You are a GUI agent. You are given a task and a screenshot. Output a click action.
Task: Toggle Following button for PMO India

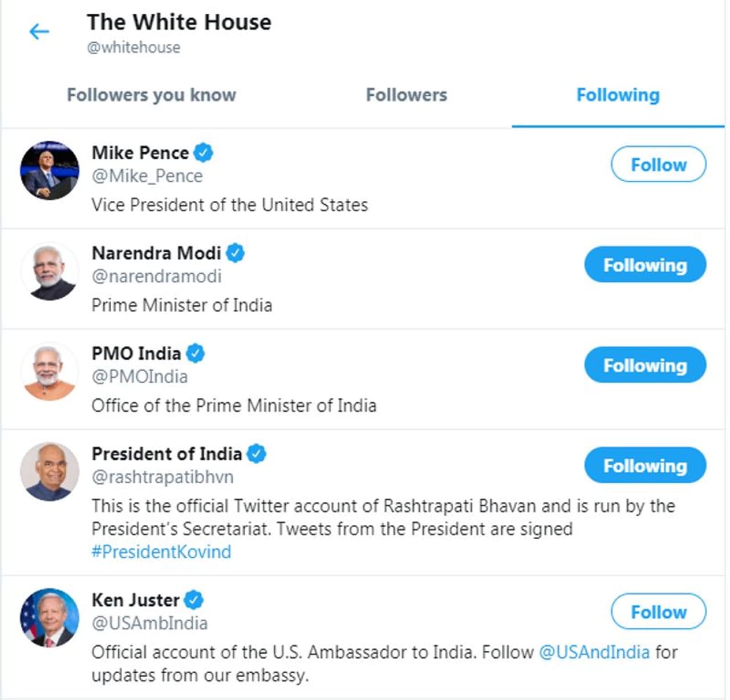click(x=645, y=365)
